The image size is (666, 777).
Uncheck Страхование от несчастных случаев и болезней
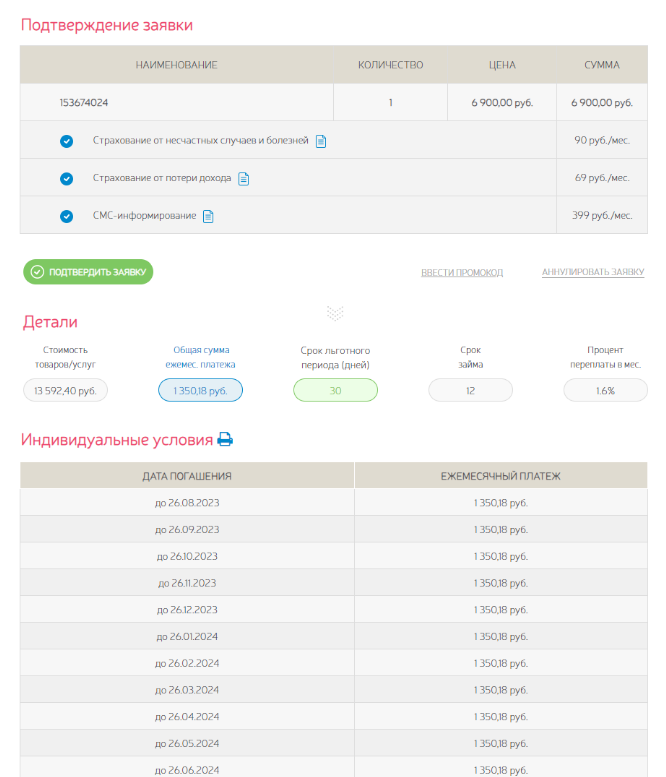(x=66, y=141)
